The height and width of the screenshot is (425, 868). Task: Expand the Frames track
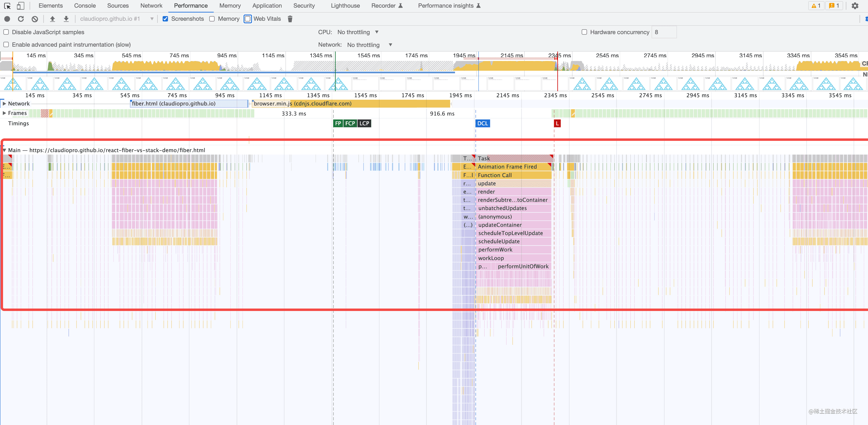pos(4,113)
